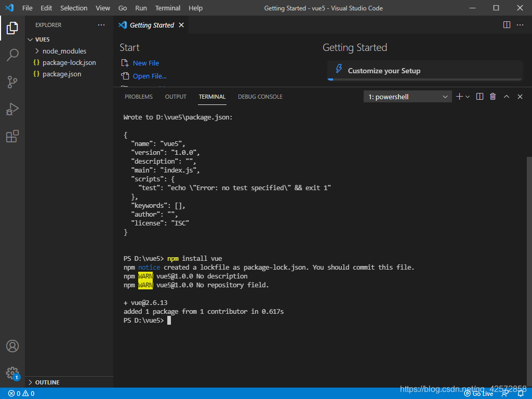Open the Explorer view in activity bar
Screen dimensions: 532x399
(12, 28)
